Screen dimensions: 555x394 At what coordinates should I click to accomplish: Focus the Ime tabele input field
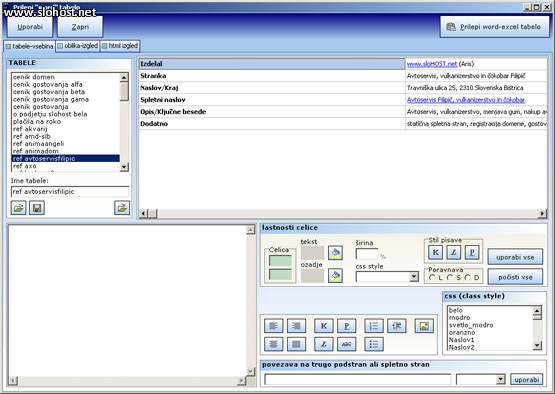click(x=70, y=192)
